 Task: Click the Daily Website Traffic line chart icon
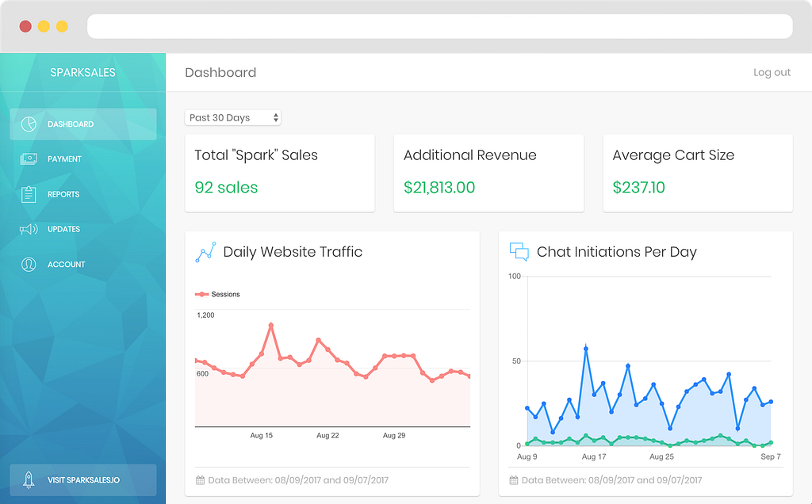[205, 252]
